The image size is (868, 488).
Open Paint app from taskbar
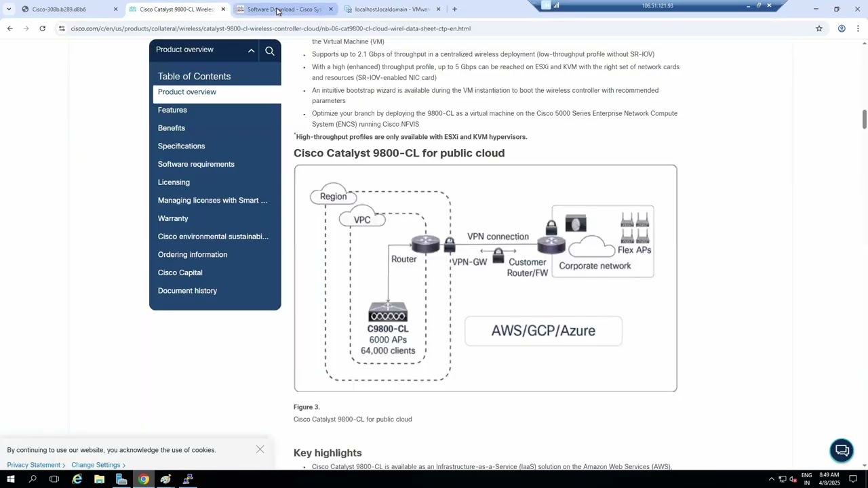point(165,479)
